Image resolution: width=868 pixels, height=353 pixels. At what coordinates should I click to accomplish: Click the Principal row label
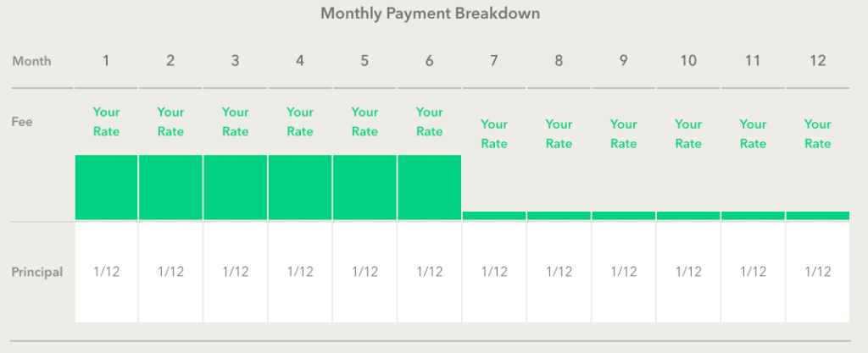point(37,273)
